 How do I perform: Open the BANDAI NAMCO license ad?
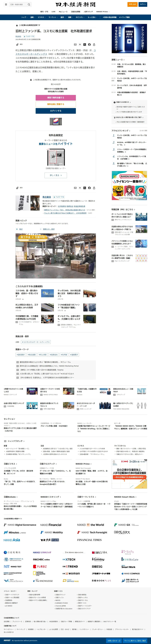point(129,186)
